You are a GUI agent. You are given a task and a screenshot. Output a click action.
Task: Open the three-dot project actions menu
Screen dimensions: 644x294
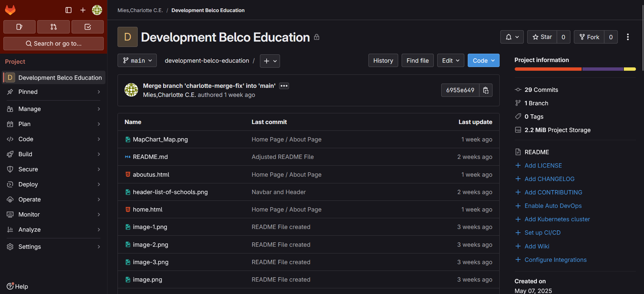[x=628, y=37]
